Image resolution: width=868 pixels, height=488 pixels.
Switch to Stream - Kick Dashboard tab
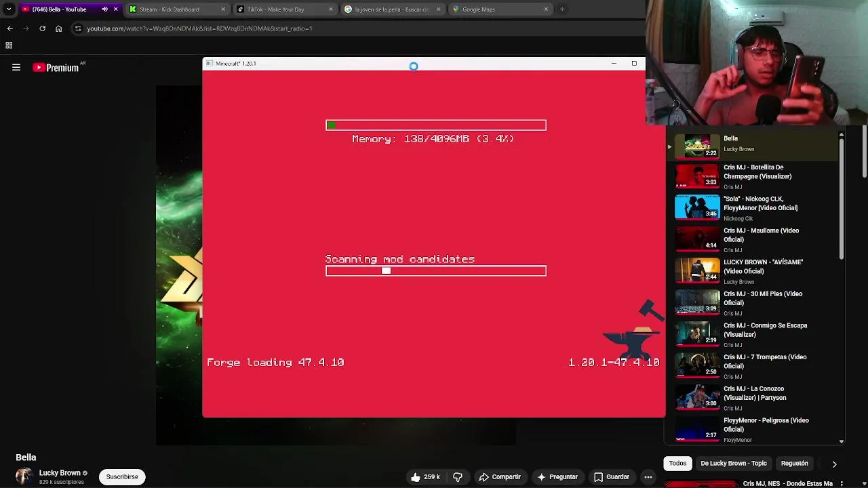(178, 9)
